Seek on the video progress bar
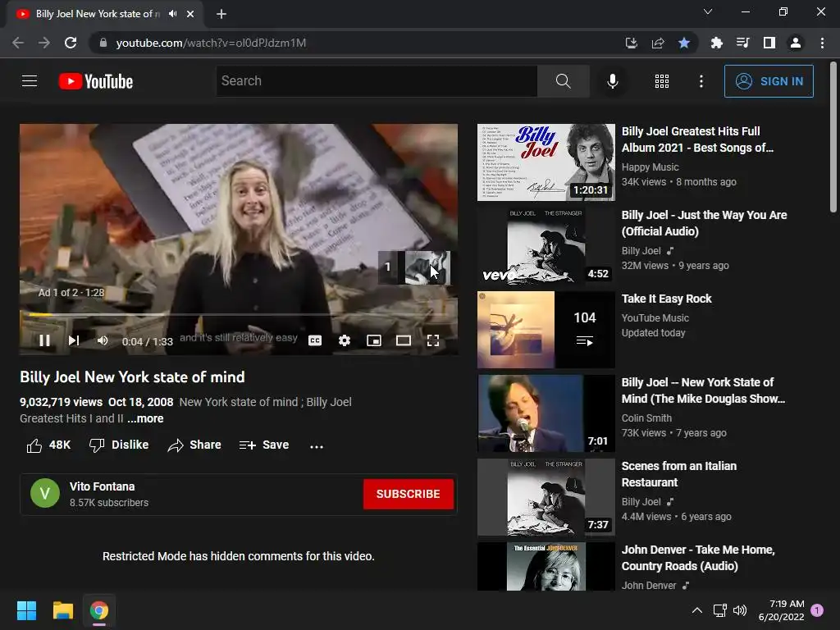Image resolution: width=840 pixels, height=630 pixels. (x=239, y=314)
